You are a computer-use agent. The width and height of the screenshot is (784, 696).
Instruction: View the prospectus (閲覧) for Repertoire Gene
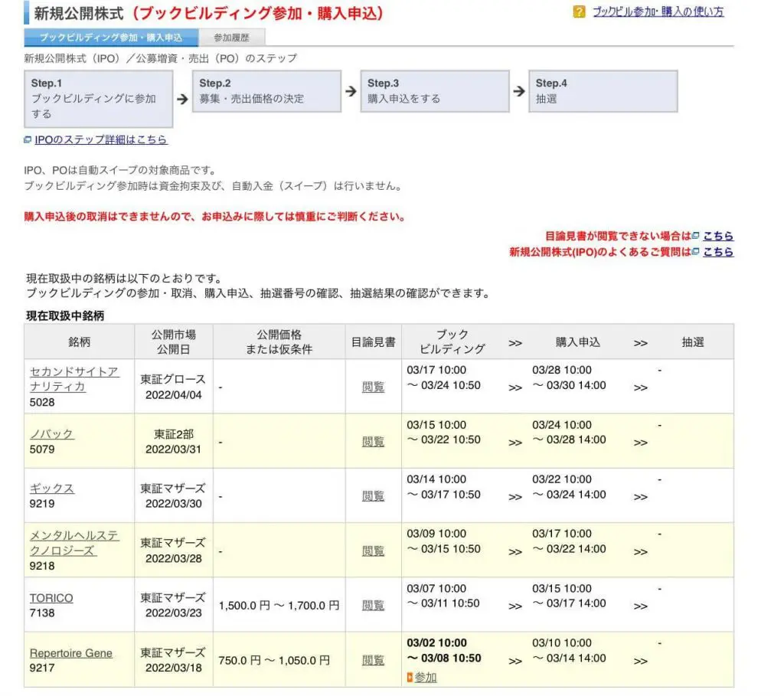pyautogui.click(x=373, y=660)
